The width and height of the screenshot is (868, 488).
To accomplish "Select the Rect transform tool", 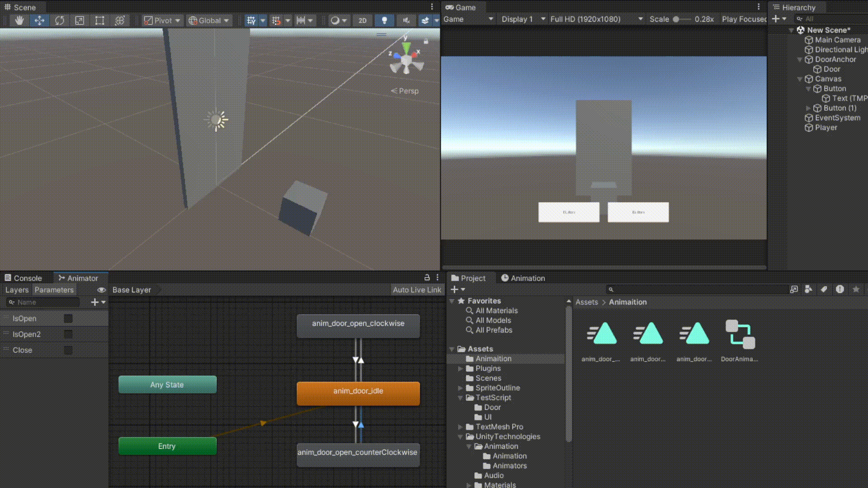I will [x=99, y=20].
